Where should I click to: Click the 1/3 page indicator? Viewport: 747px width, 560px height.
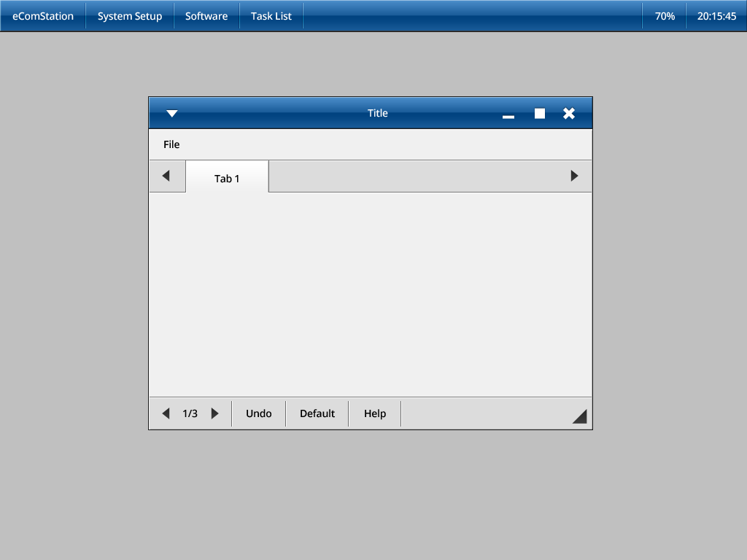click(x=190, y=413)
